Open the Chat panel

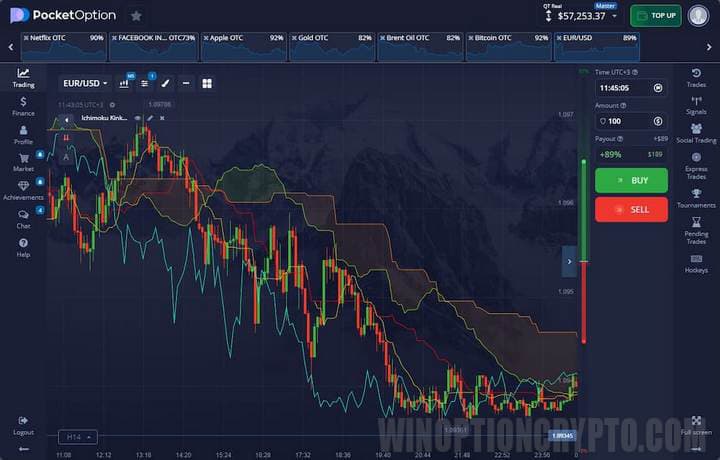click(x=23, y=219)
